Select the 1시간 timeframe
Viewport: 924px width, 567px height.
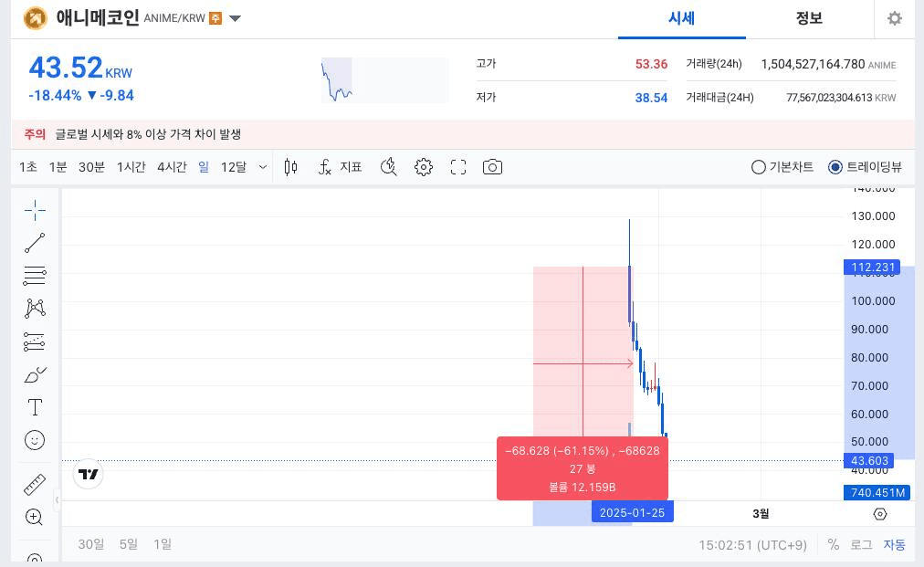point(131,167)
